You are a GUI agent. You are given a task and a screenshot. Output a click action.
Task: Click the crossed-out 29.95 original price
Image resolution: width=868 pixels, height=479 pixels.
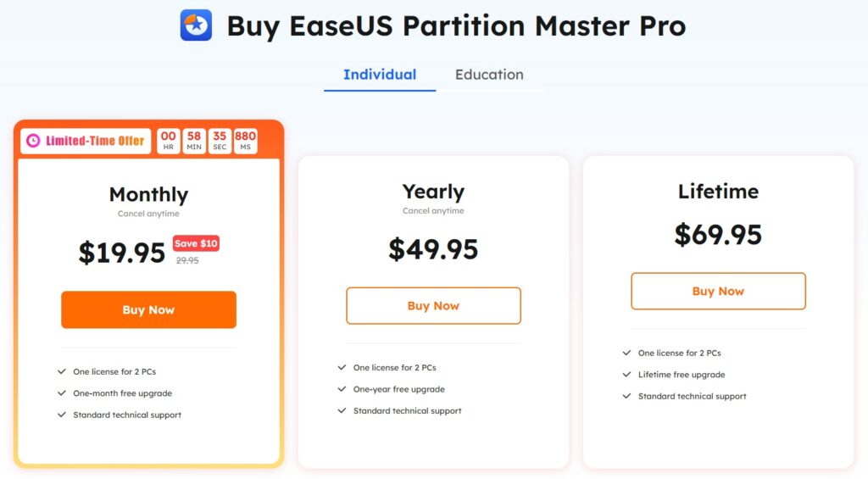[187, 261]
